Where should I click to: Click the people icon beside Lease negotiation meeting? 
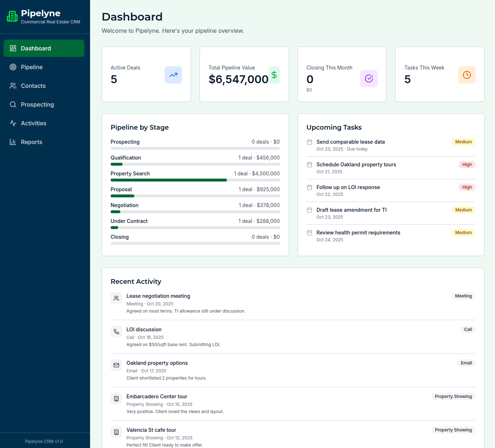pyautogui.click(x=116, y=298)
